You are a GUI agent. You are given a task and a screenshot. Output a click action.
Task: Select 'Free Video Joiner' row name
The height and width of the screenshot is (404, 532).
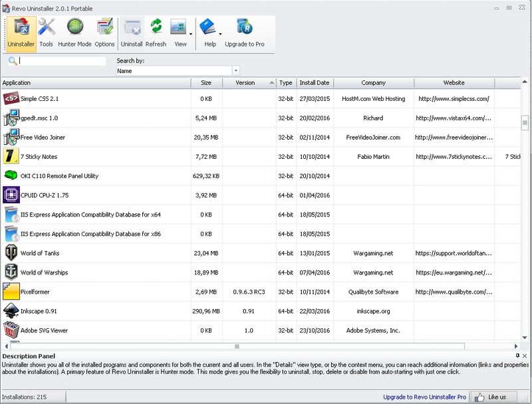pos(43,138)
